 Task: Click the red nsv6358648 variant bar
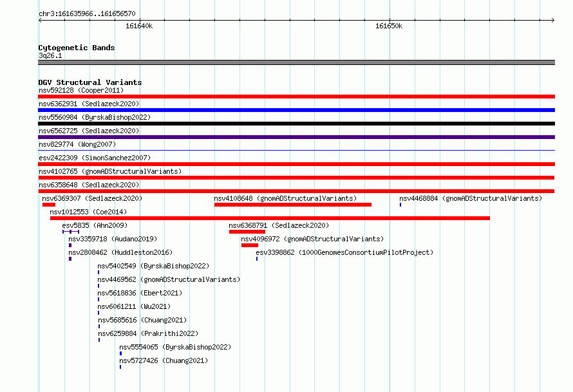tap(296, 191)
